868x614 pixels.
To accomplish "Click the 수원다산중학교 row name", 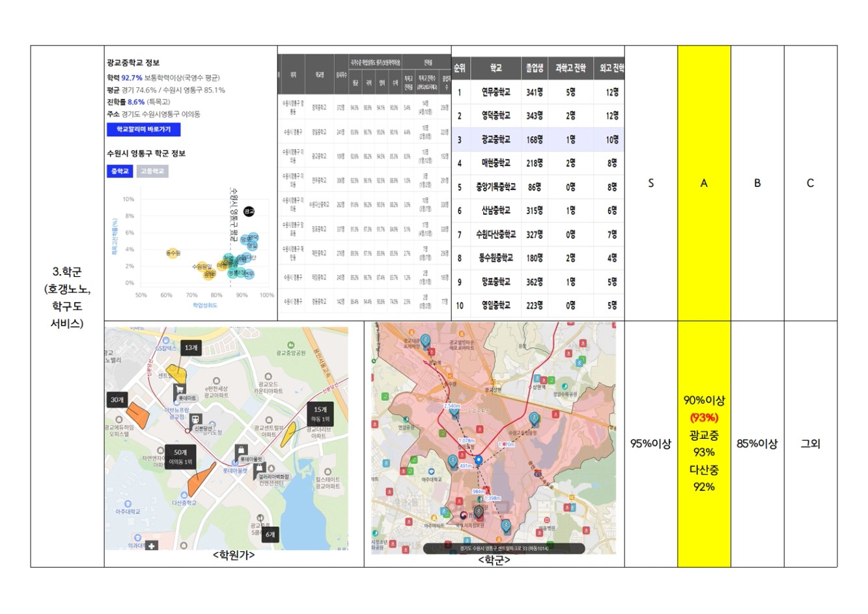I will tap(496, 234).
